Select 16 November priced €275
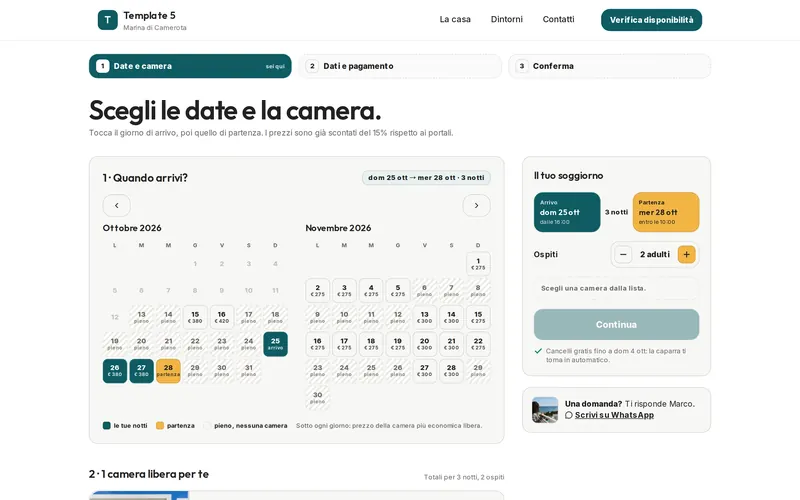The width and height of the screenshot is (800, 500). click(317, 344)
